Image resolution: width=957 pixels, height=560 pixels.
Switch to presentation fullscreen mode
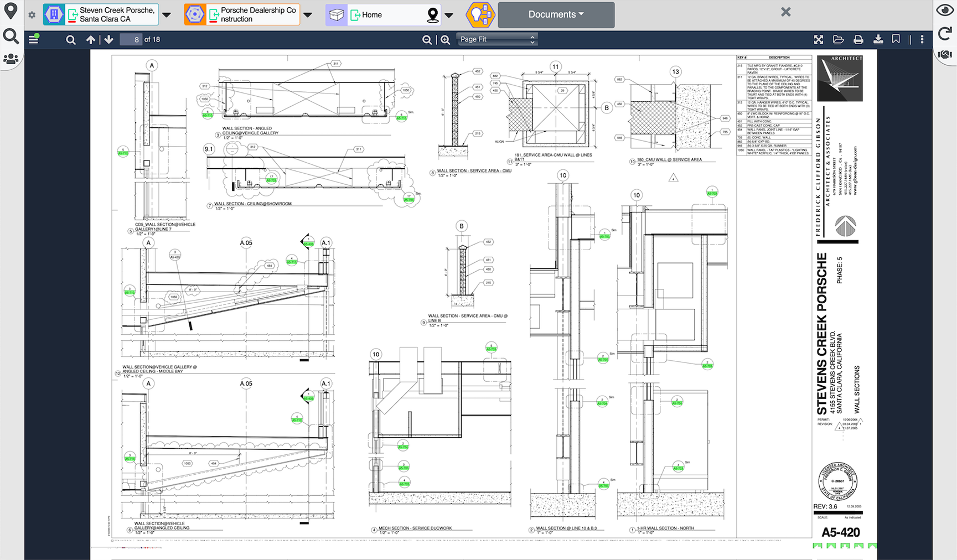(x=819, y=40)
